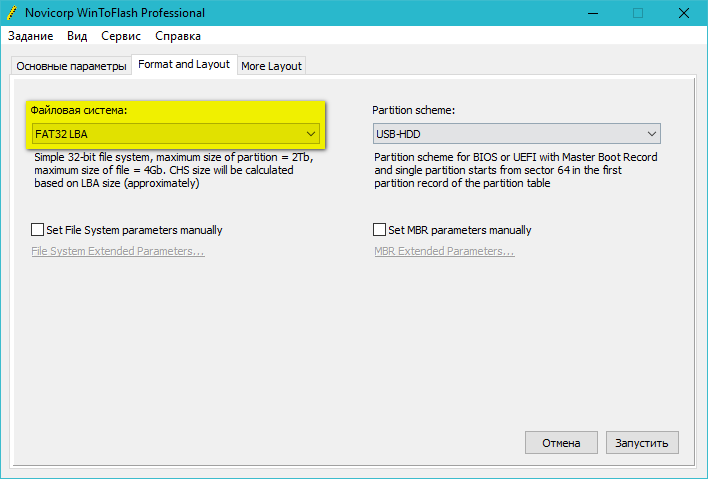Screen dimensions: 708x479
Task: Open MBR Extended Parameters link
Action: click(x=444, y=251)
